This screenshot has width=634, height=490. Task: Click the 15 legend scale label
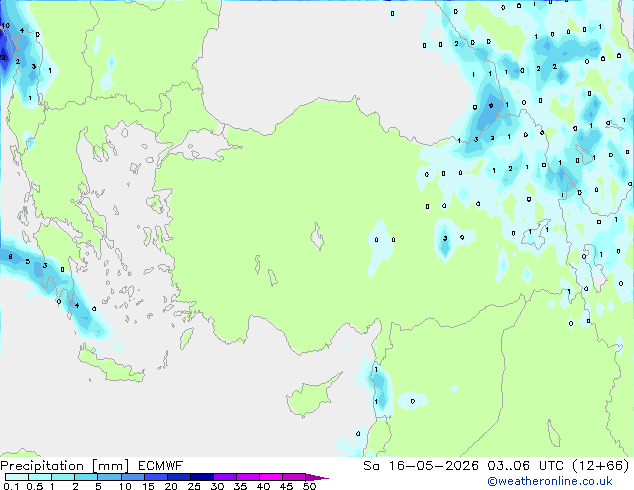(148, 486)
